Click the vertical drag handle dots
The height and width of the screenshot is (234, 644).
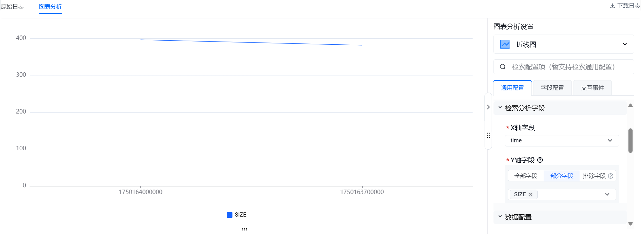pyautogui.click(x=488, y=135)
